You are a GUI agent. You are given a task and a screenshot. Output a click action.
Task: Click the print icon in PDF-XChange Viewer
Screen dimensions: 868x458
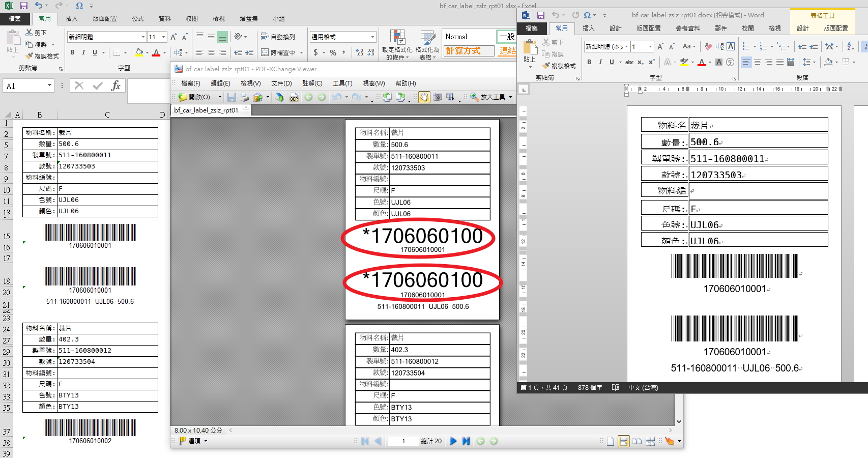[x=245, y=97]
